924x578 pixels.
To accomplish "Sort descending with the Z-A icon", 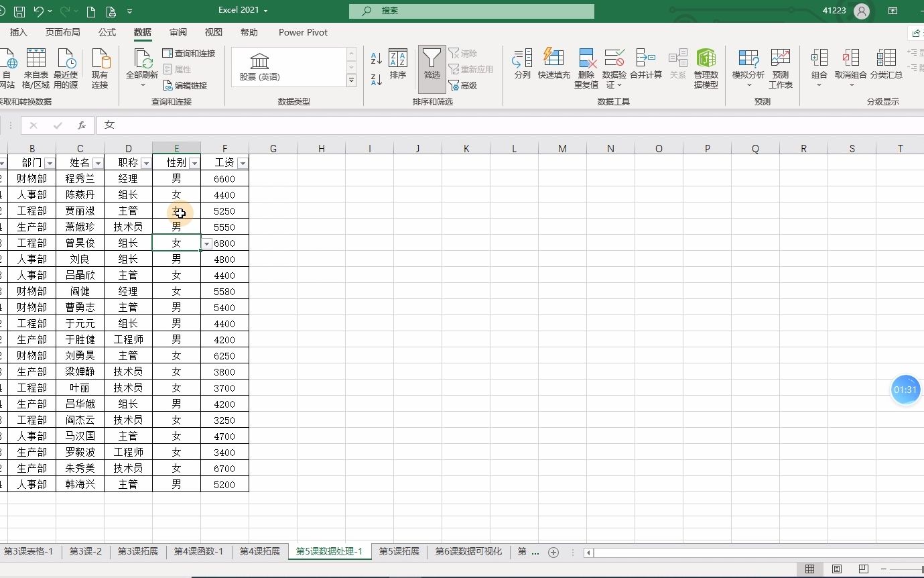I will click(377, 80).
